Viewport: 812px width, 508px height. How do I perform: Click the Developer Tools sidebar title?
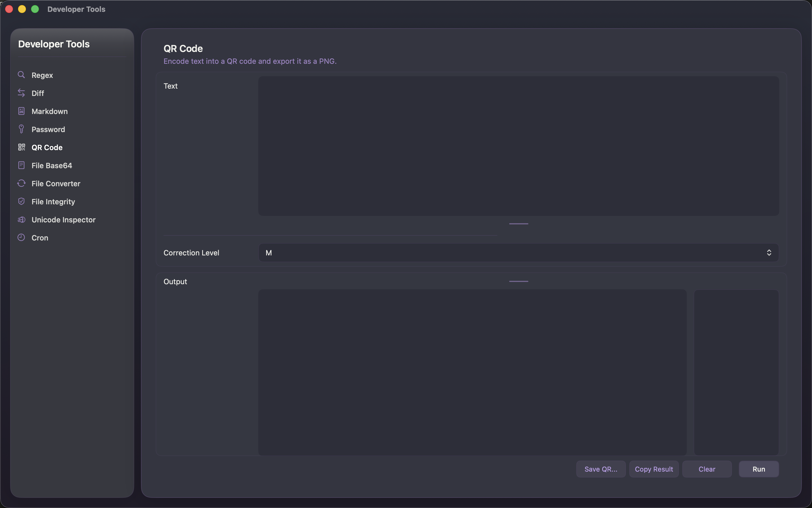coord(54,44)
